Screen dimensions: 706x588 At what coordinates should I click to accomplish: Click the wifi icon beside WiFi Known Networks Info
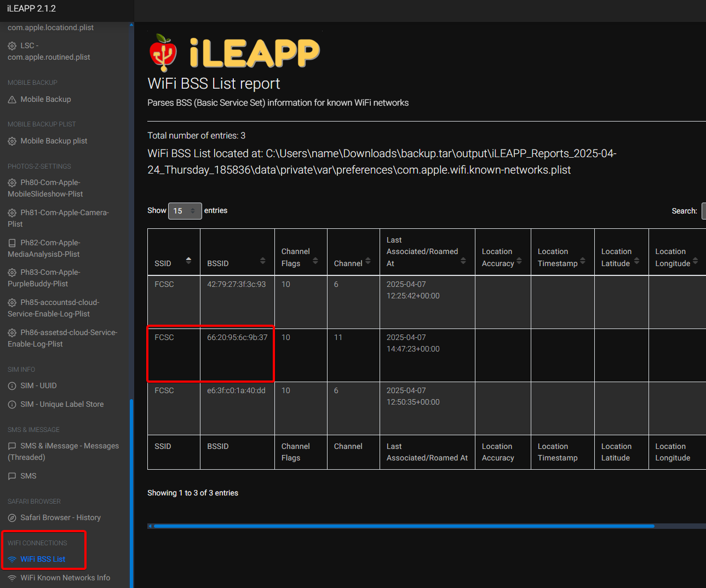12,578
